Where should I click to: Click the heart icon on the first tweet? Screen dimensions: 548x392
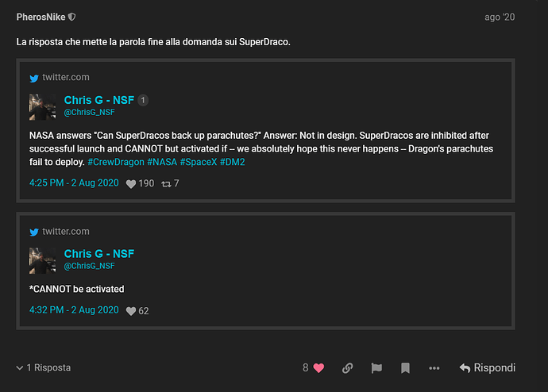(131, 183)
